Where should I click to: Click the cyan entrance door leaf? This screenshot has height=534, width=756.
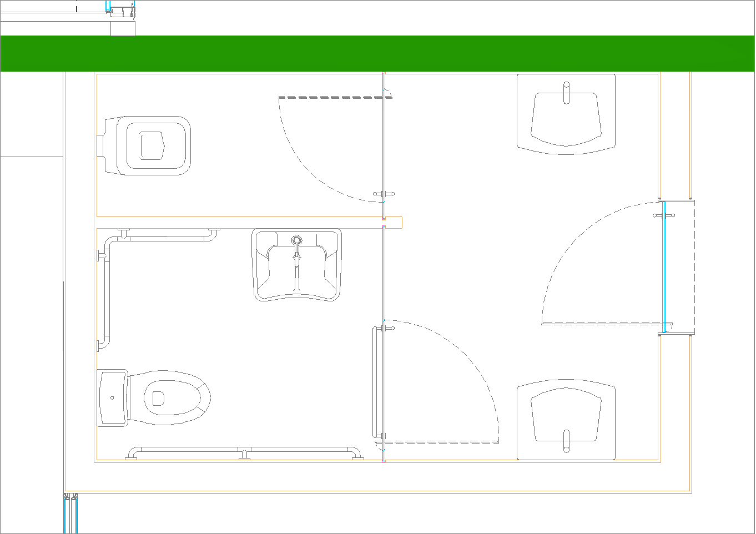(664, 266)
